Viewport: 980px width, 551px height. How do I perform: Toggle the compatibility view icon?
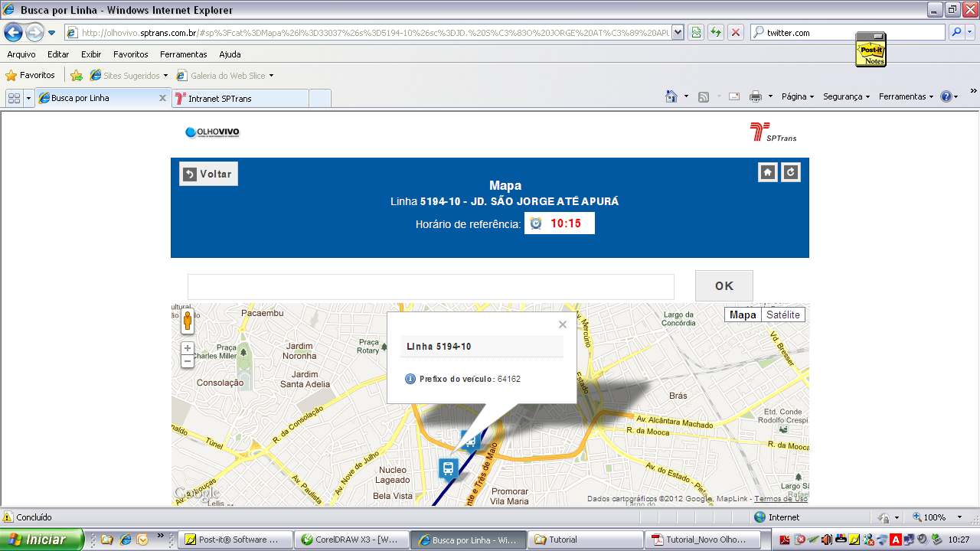pos(696,33)
